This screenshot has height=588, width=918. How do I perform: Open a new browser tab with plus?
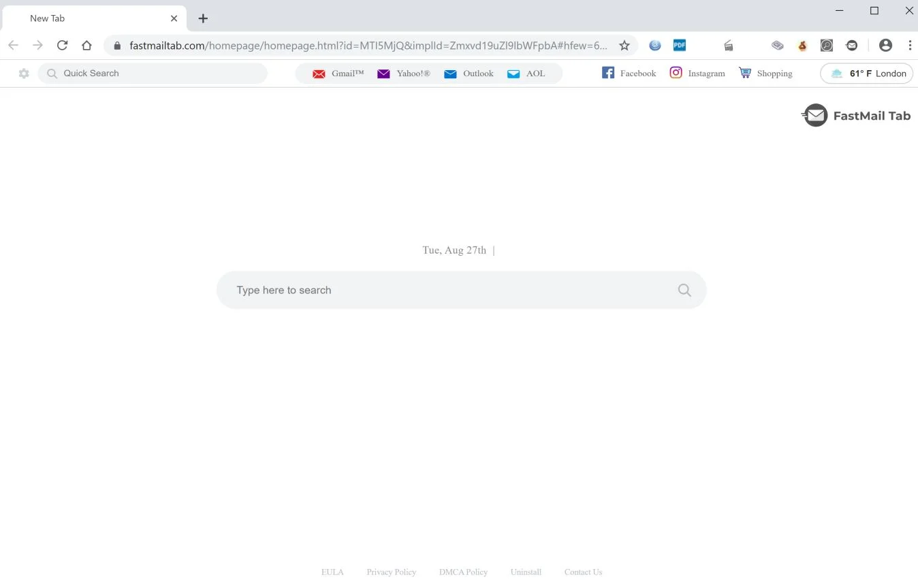pos(203,18)
